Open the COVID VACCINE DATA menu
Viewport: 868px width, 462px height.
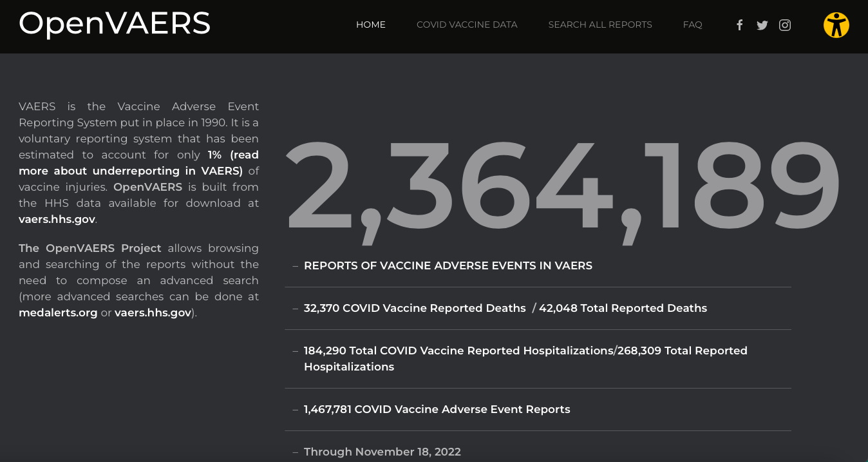(467, 25)
